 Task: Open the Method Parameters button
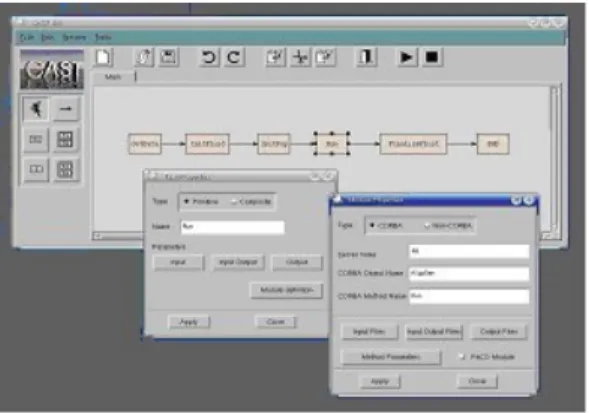point(391,357)
